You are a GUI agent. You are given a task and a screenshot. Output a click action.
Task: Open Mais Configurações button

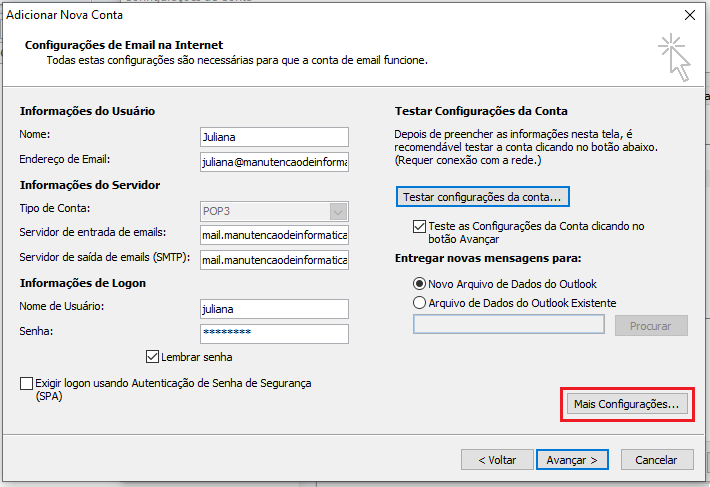click(x=627, y=404)
